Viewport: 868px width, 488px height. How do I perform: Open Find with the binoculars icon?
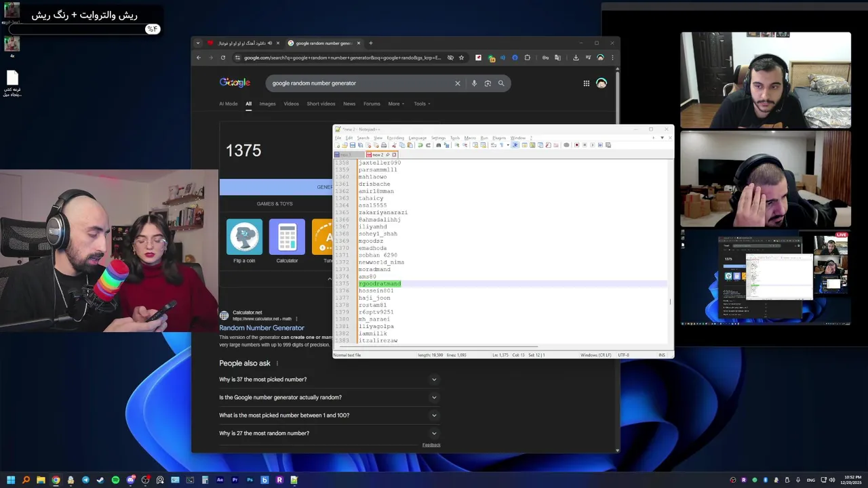[x=439, y=145]
